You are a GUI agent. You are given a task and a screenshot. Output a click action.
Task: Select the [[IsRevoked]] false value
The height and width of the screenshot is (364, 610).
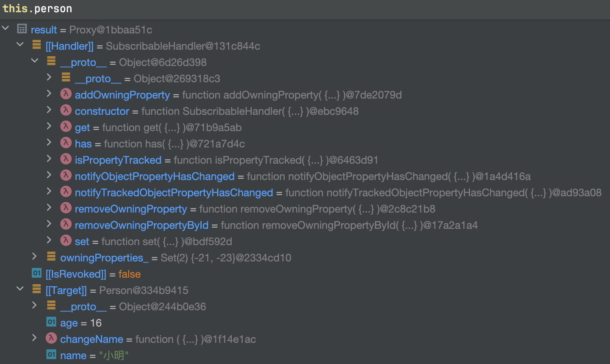coord(129,274)
